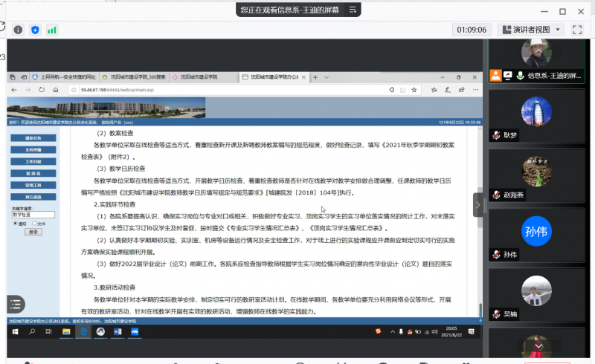Switch to the 沈阳城市建设学院_360搜索 tab
Image resolution: width=595 pixels, height=364 pixels.
click(134, 77)
